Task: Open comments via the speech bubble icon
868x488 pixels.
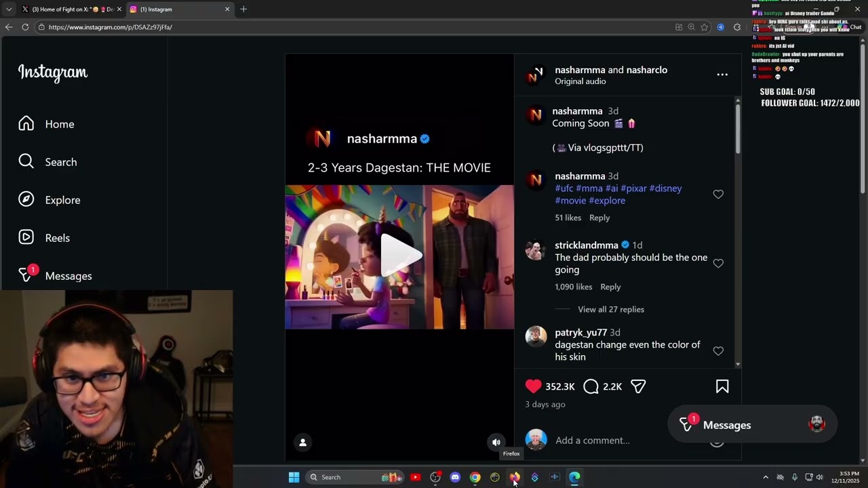Action: [591, 386]
